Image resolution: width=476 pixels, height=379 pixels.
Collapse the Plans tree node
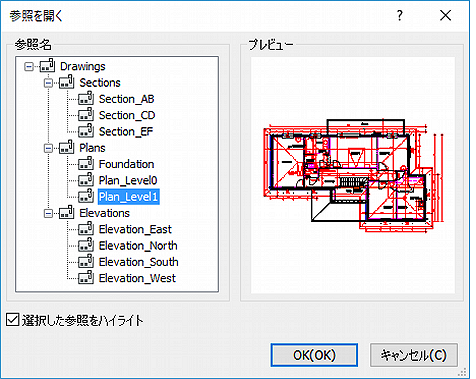[49, 148]
